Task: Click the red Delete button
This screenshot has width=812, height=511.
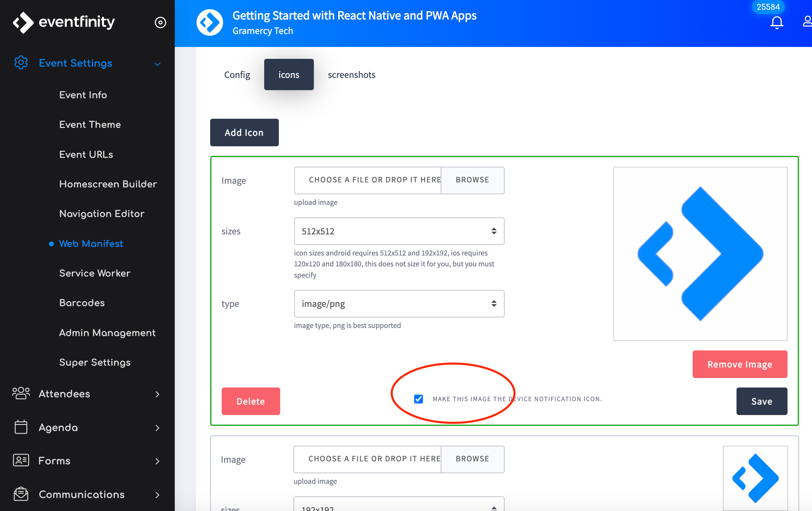Action: [251, 401]
